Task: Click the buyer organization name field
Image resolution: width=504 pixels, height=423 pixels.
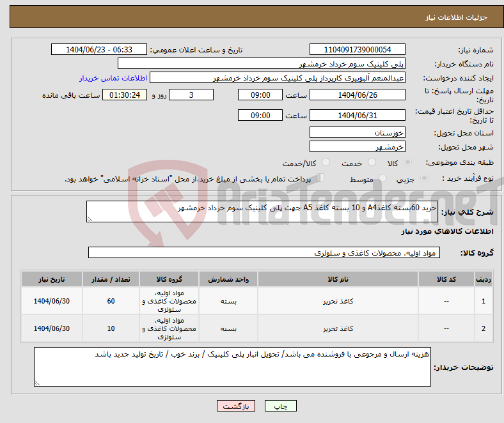Action: point(262,64)
